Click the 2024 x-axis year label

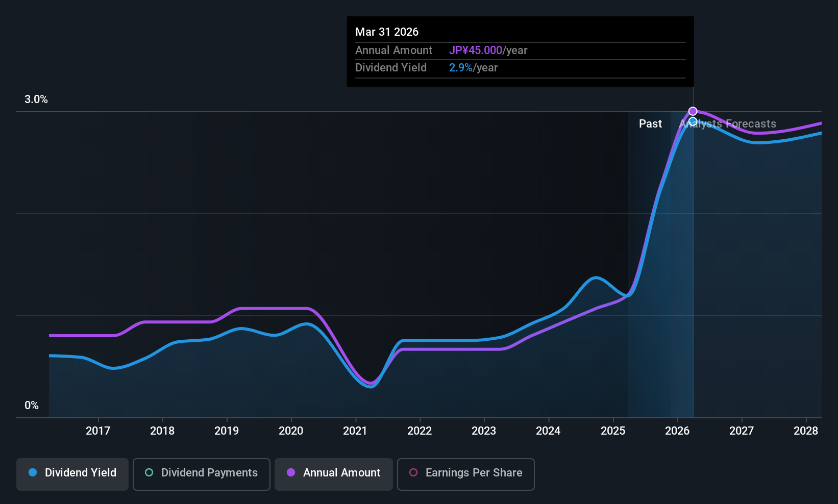[x=548, y=431]
